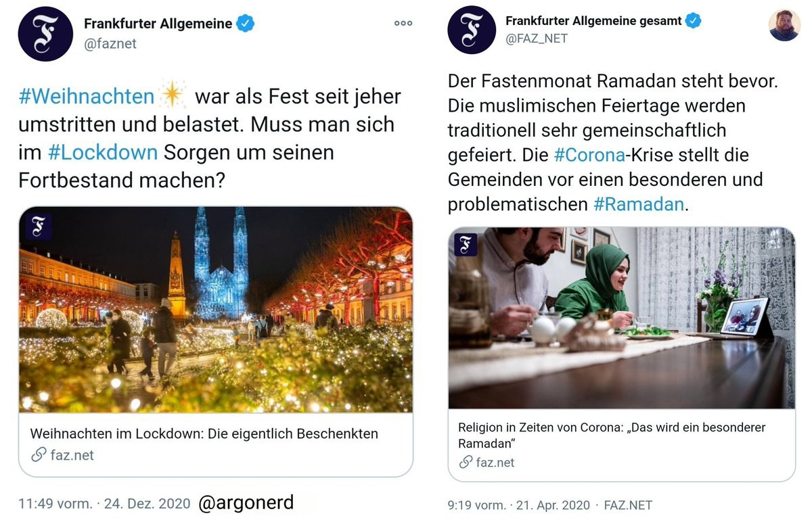This screenshot has width=812, height=520.
Task: Open the bearded user's profile picture at top right
Action: coord(784,26)
